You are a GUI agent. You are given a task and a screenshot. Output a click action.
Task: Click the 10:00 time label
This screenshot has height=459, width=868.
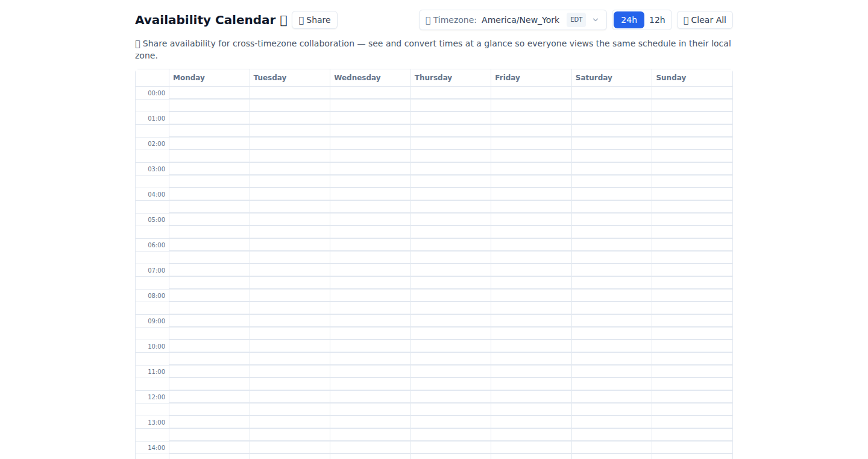(x=156, y=346)
